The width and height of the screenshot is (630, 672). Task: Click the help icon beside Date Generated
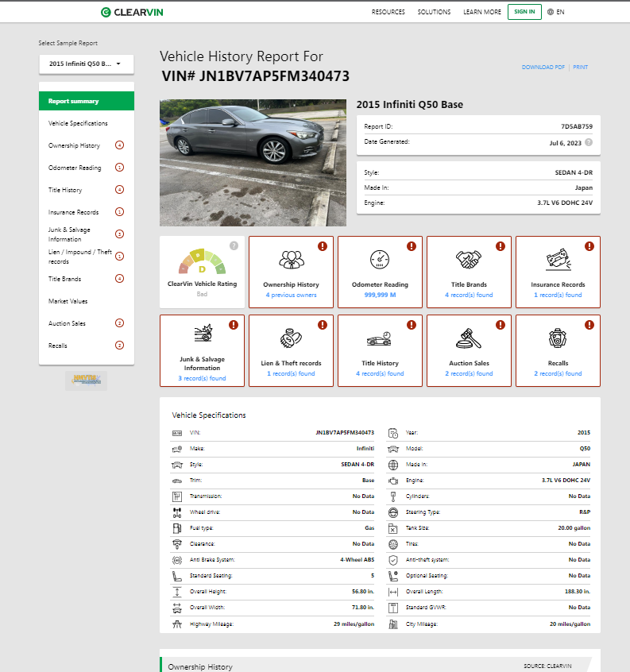589,142
